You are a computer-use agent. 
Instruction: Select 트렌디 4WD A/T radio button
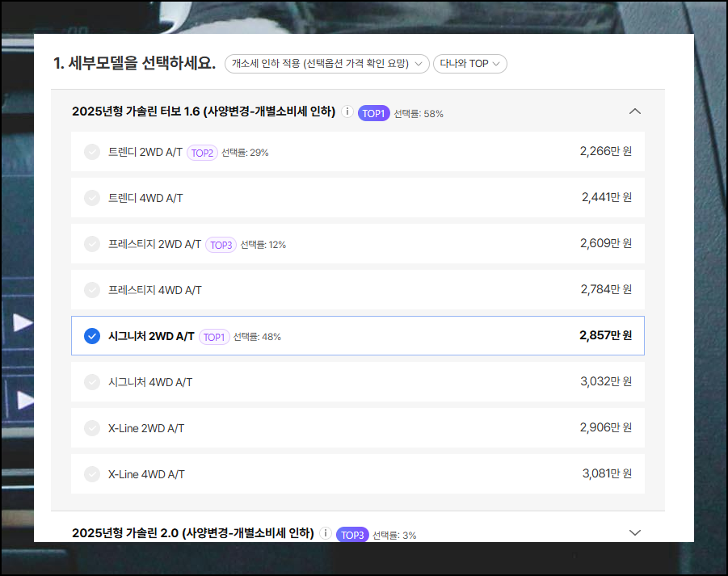click(x=92, y=198)
